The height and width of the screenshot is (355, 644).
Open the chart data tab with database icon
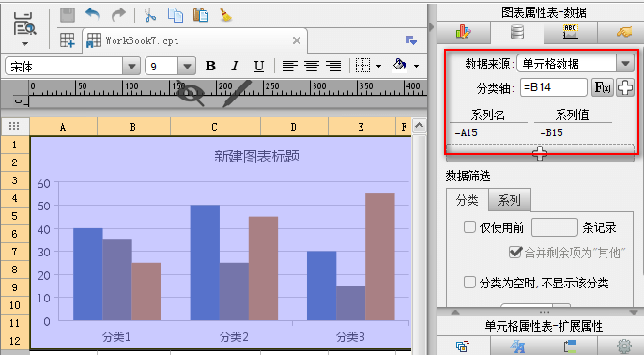point(517,32)
